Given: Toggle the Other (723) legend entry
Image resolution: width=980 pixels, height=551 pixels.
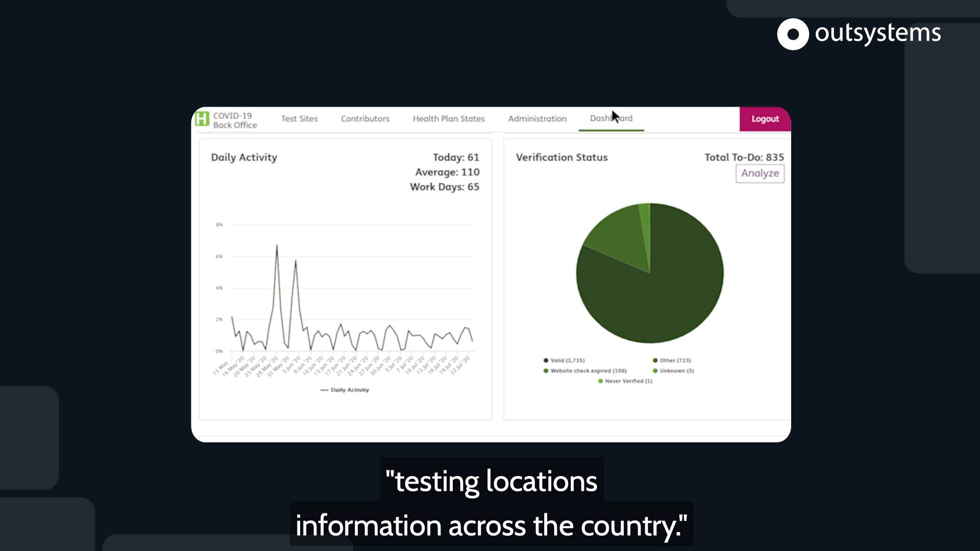Looking at the screenshot, I should coord(672,360).
